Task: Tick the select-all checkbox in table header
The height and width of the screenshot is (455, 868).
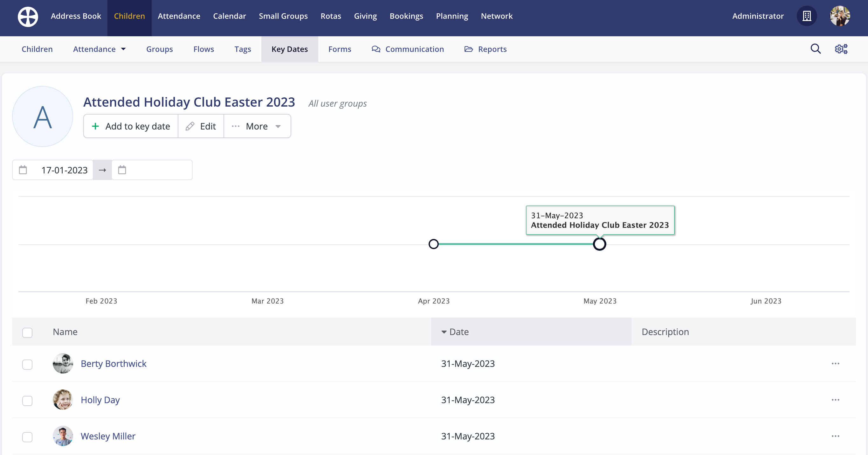Action: pos(27,332)
